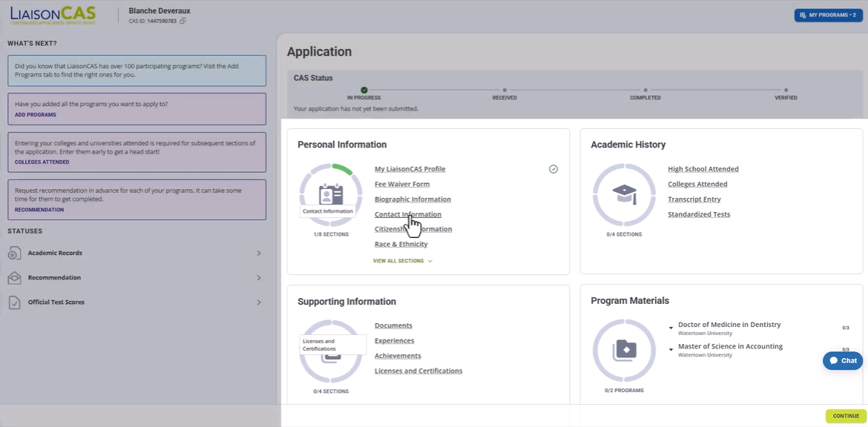Open Biographic Information section
The image size is (868, 427).
pos(413,199)
